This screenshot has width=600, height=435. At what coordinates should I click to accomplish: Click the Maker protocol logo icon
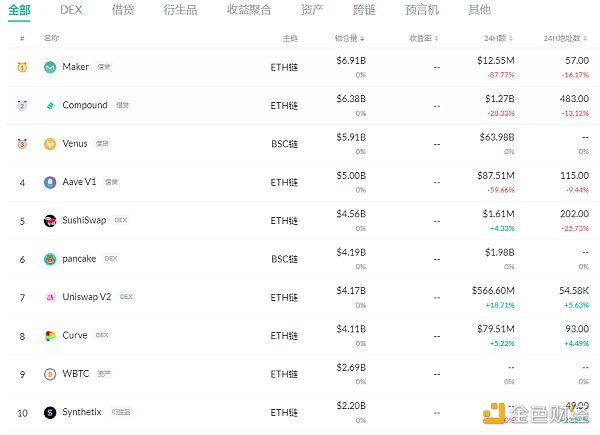click(x=50, y=67)
